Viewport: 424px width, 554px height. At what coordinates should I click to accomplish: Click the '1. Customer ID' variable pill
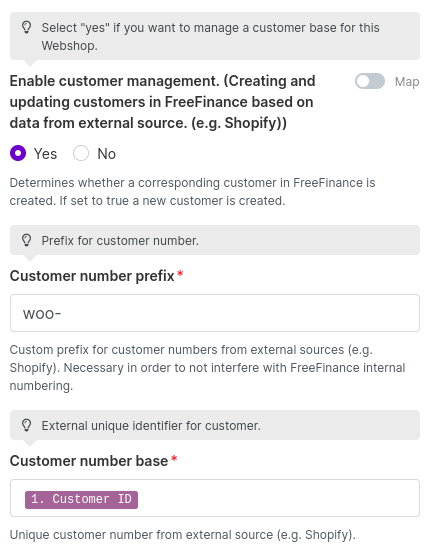81,500
